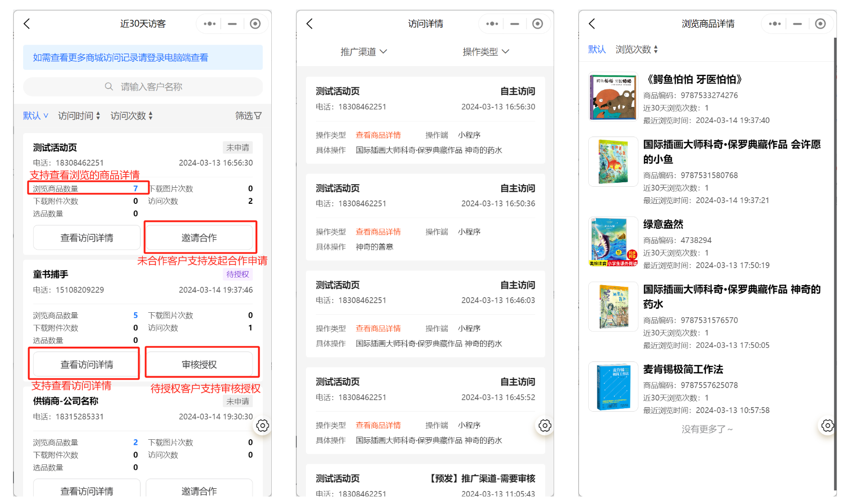Open 会许愿的小鱼 cover thumbnail
This screenshot has height=504, width=844.
(x=613, y=162)
